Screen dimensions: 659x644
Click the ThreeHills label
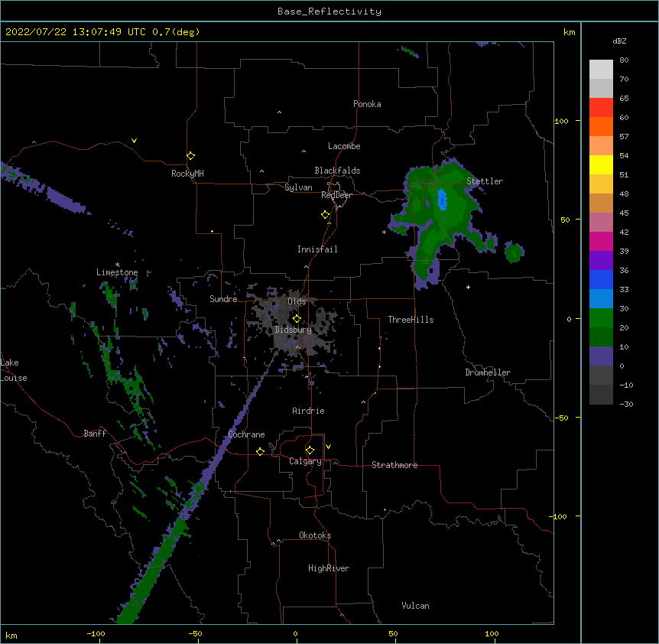coord(411,320)
